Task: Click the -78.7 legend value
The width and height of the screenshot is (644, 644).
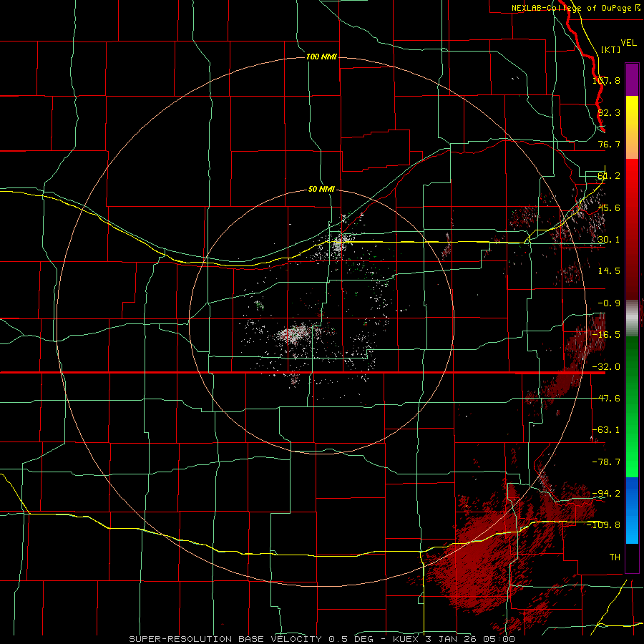Action: pyautogui.click(x=607, y=462)
